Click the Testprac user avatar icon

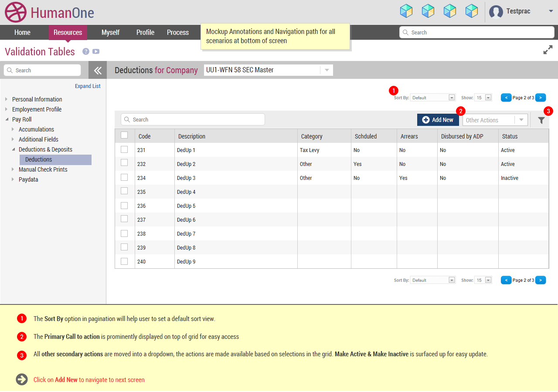pos(496,12)
